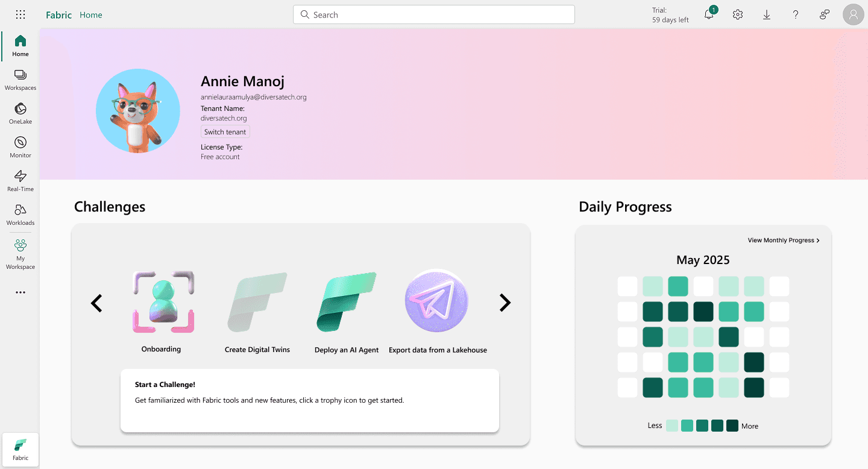Click the Deploy an AI Agent label
The width and height of the screenshot is (868, 469).
347,350
